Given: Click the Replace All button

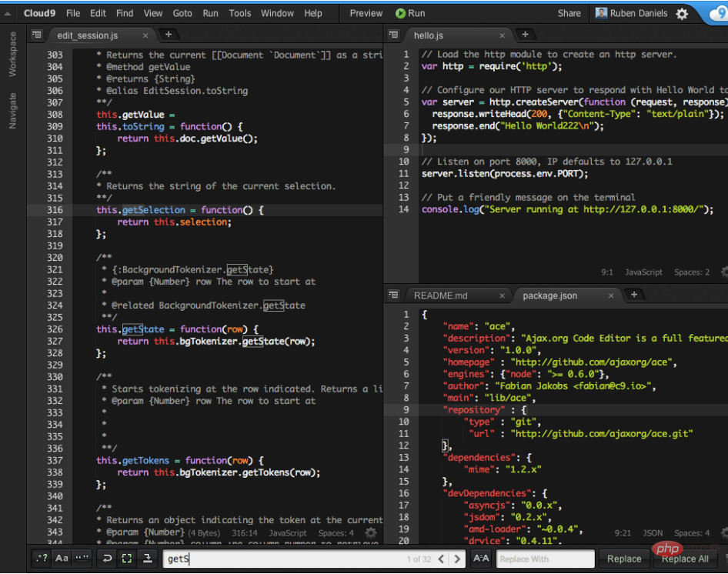Looking at the screenshot, I should click(685, 559).
